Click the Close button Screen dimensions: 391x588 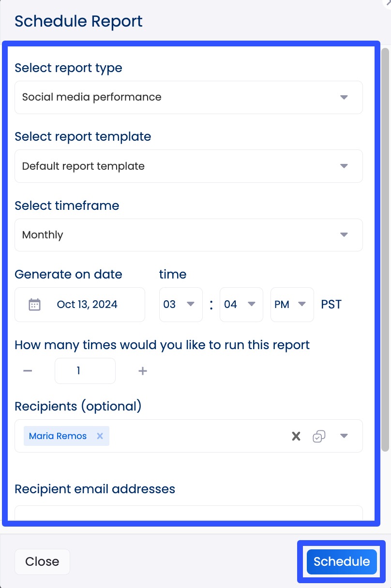point(42,561)
